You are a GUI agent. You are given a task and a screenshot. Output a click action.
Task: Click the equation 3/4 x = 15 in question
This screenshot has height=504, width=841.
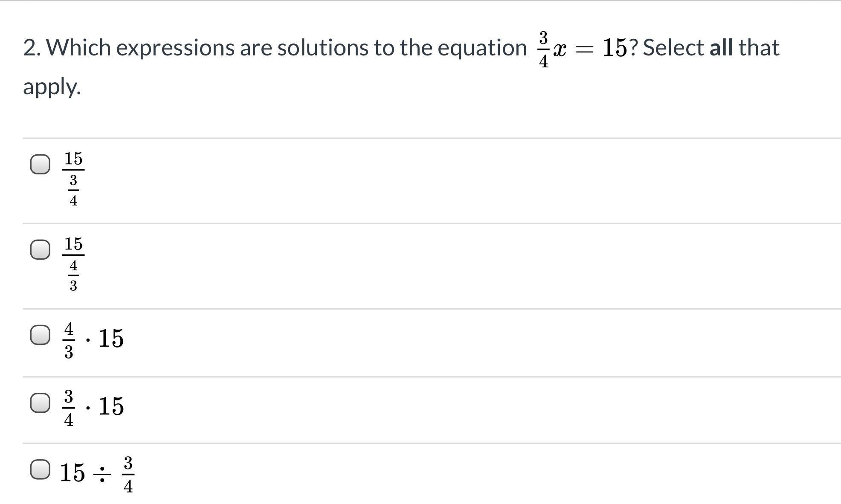(583, 49)
